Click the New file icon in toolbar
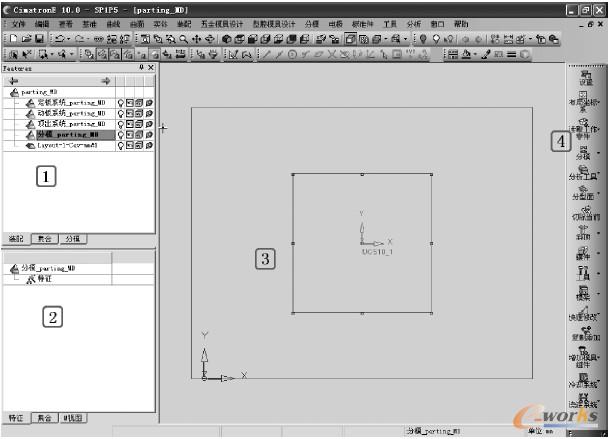The image size is (608, 439). (13, 38)
